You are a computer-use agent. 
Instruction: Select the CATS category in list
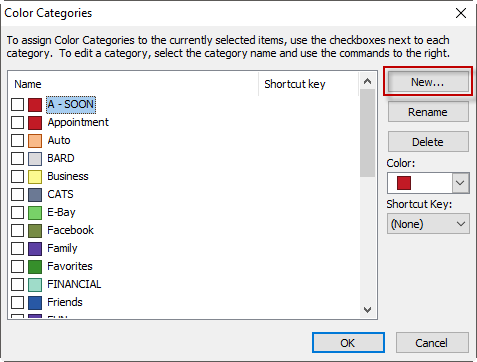click(60, 194)
